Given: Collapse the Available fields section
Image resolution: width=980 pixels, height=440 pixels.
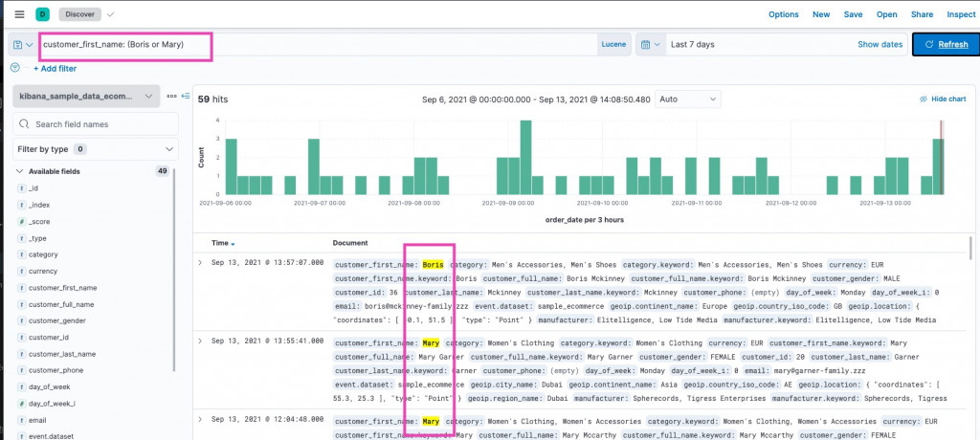Looking at the screenshot, I should (19, 171).
